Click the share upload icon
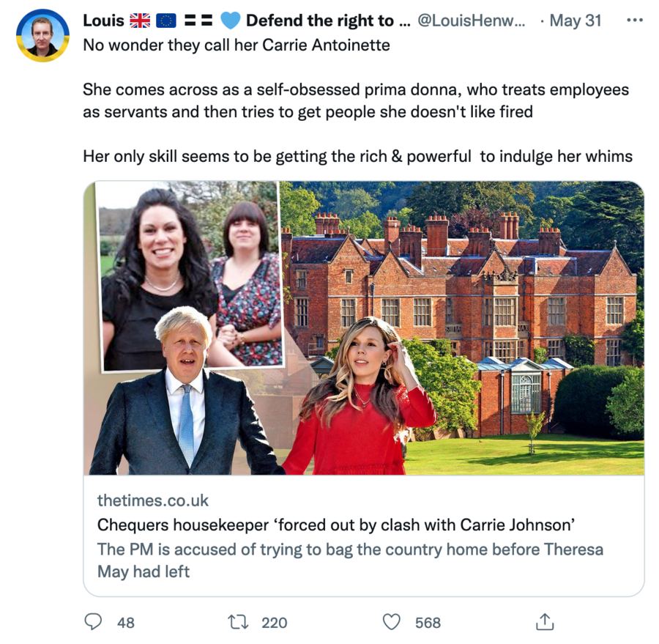This screenshot has height=644, width=659. tap(544, 622)
